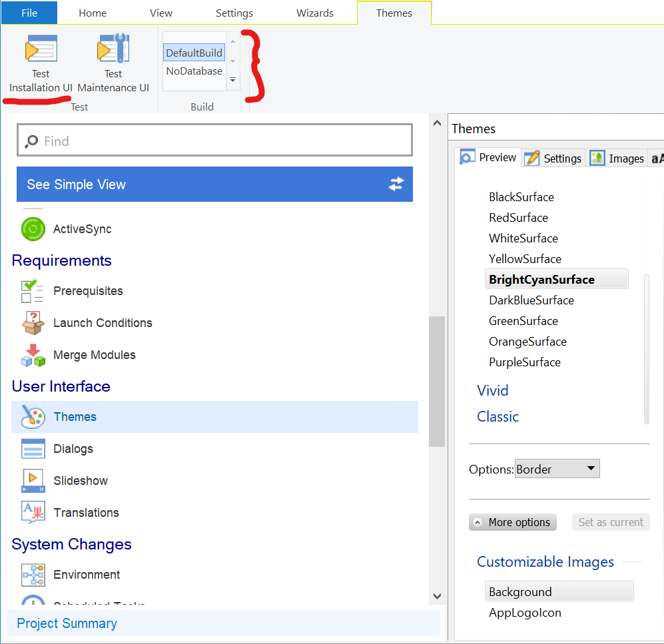Choose the OrangeSurface theme color
The height and width of the screenshot is (644, 664).
point(527,342)
